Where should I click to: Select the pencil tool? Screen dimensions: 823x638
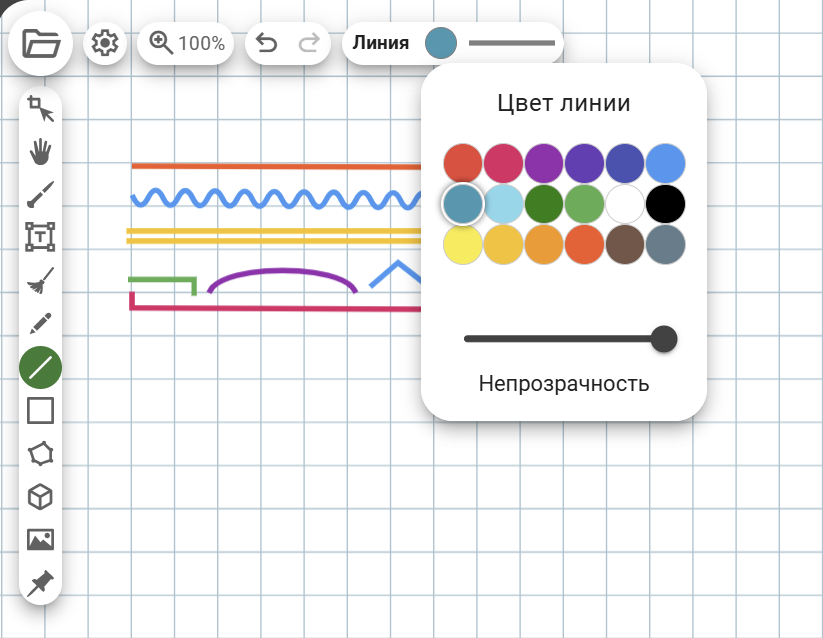pyautogui.click(x=41, y=324)
